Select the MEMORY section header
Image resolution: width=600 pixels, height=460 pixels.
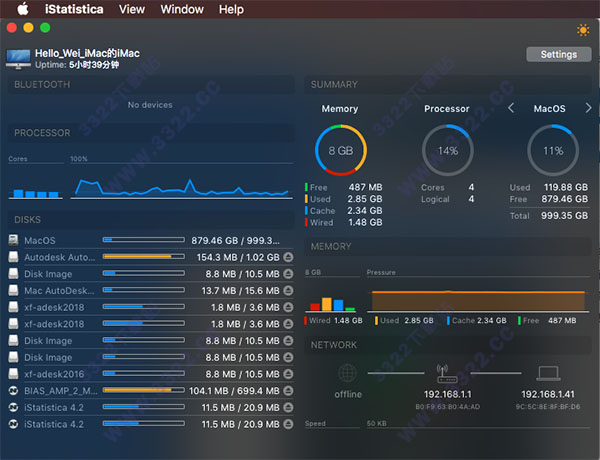(448, 246)
